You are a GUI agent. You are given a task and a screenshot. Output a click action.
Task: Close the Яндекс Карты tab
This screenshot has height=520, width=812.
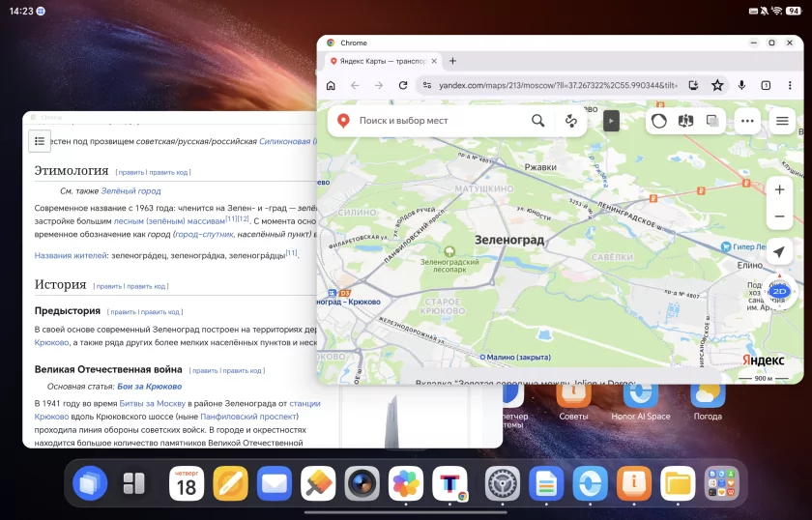pyautogui.click(x=434, y=61)
